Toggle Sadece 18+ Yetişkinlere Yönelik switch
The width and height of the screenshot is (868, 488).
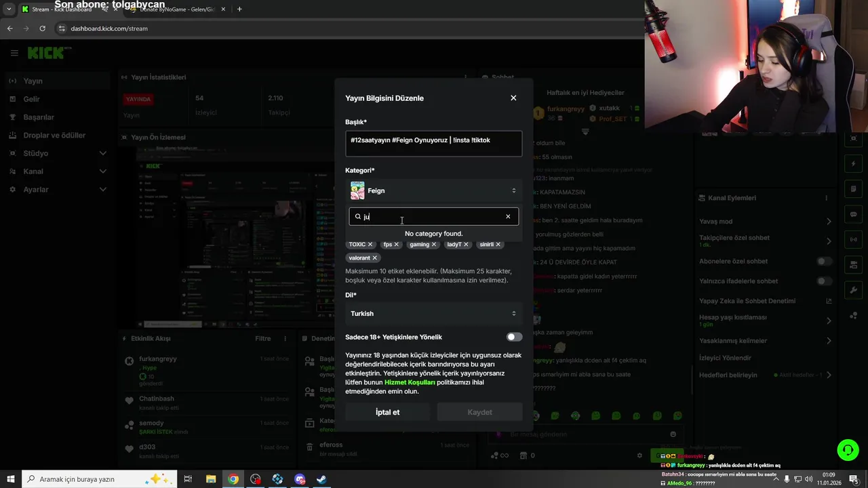[515, 337]
